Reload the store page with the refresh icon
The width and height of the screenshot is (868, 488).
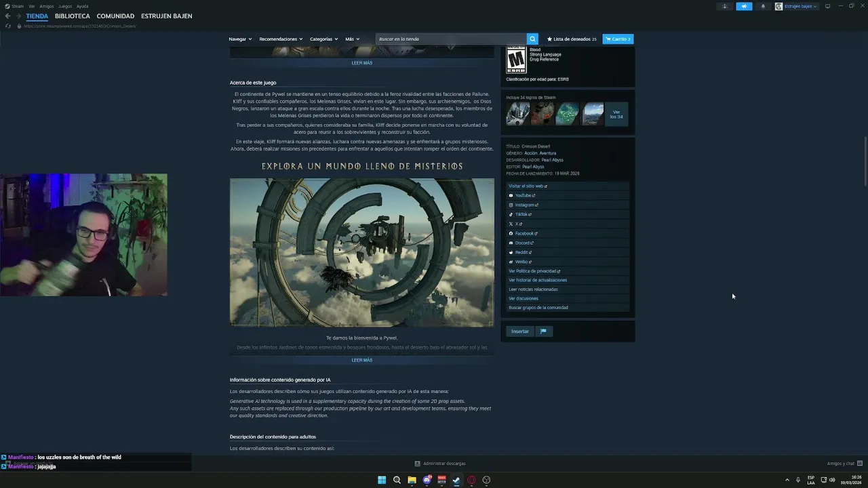(8, 26)
